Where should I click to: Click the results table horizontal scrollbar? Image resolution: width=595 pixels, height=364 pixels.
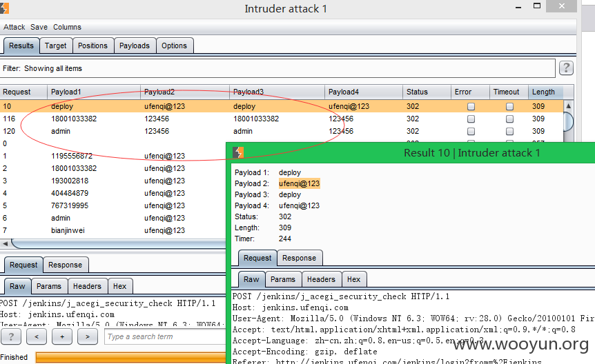click(x=119, y=243)
